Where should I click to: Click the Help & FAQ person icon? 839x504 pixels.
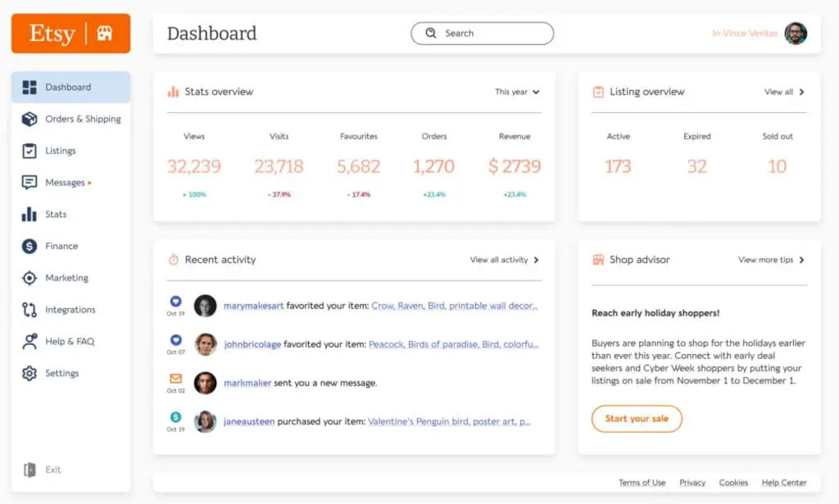[29, 341]
